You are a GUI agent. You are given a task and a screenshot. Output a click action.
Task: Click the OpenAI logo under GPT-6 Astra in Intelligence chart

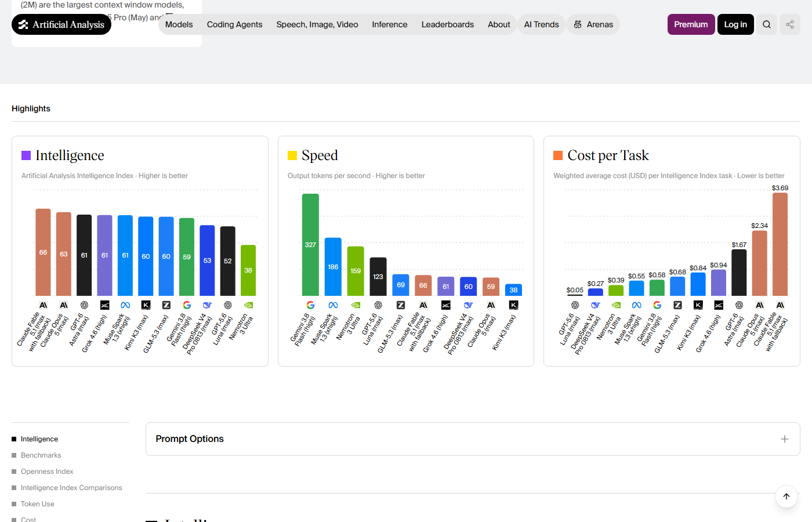[84, 305]
